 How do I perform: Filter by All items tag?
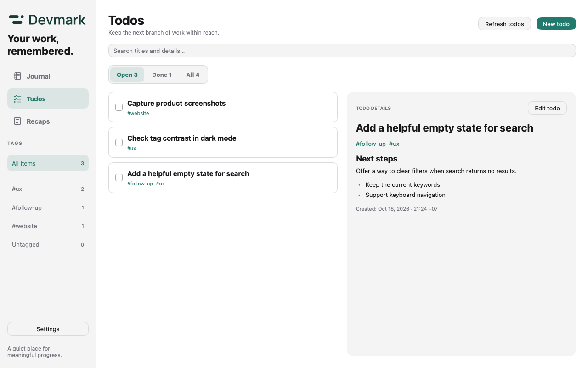coord(48,163)
